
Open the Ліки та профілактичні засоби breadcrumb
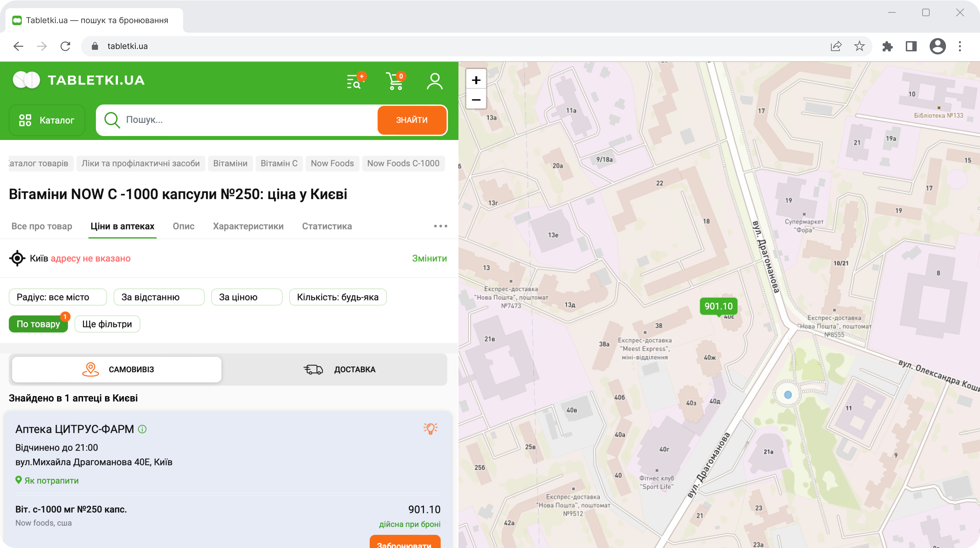[140, 163]
